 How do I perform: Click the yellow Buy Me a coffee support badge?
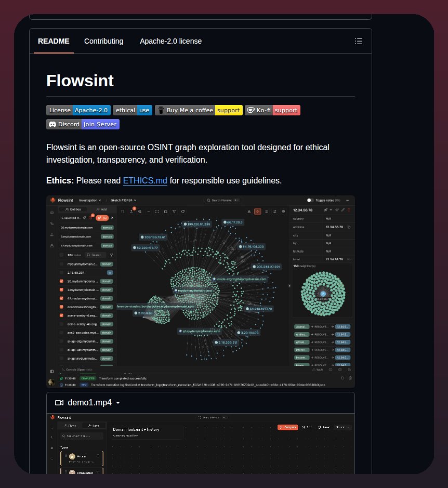[x=199, y=110]
